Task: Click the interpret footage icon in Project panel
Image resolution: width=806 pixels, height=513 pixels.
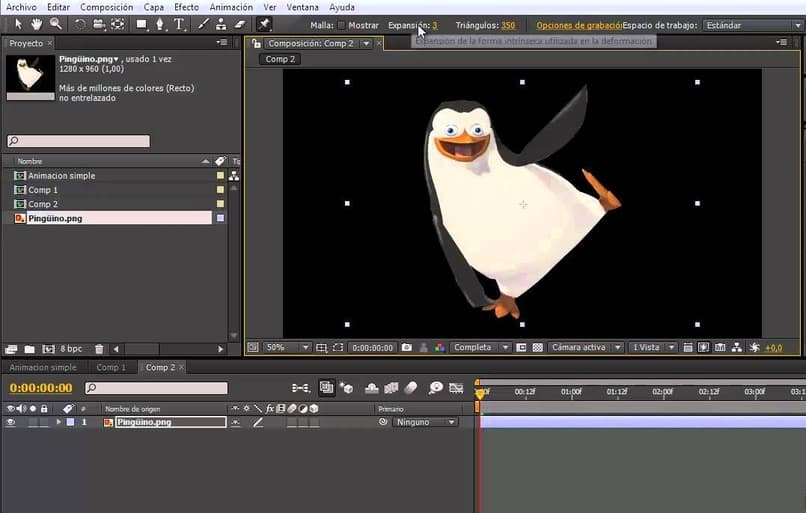Action: pyautogui.click(x=11, y=349)
